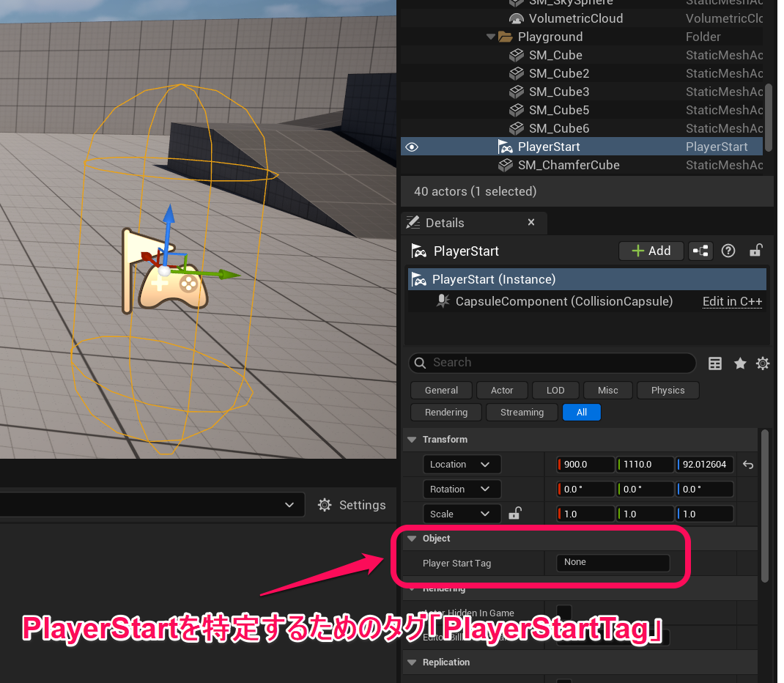Image resolution: width=784 pixels, height=683 pixels.
Task: Toggle visibility eye for PlayerStart row
Action: point(412,147)
